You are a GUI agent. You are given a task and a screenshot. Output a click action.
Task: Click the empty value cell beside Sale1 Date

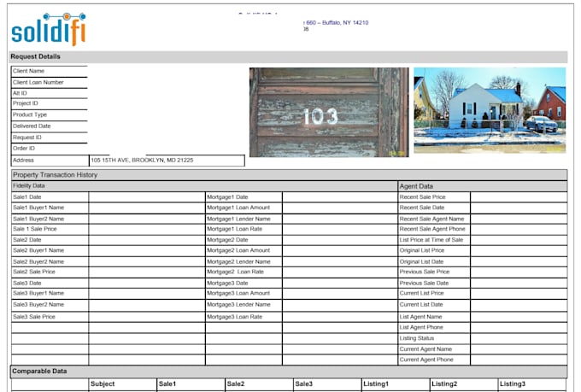tap(147, 197)
